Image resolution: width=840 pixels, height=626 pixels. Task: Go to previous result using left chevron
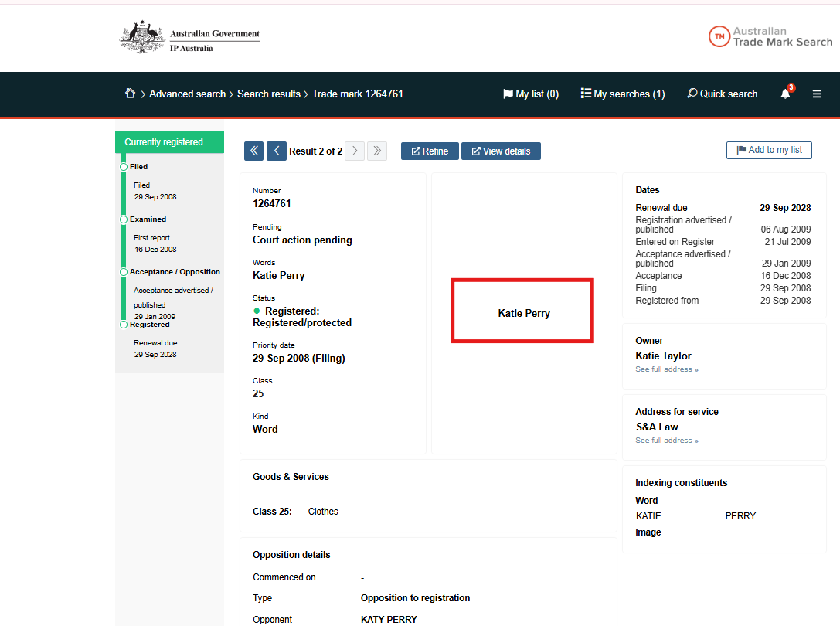click(x=276, y=151)
